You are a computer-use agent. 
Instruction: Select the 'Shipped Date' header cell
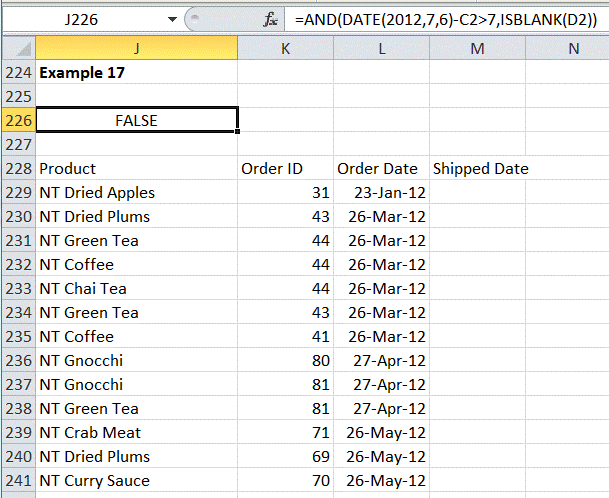coord(480,169)
